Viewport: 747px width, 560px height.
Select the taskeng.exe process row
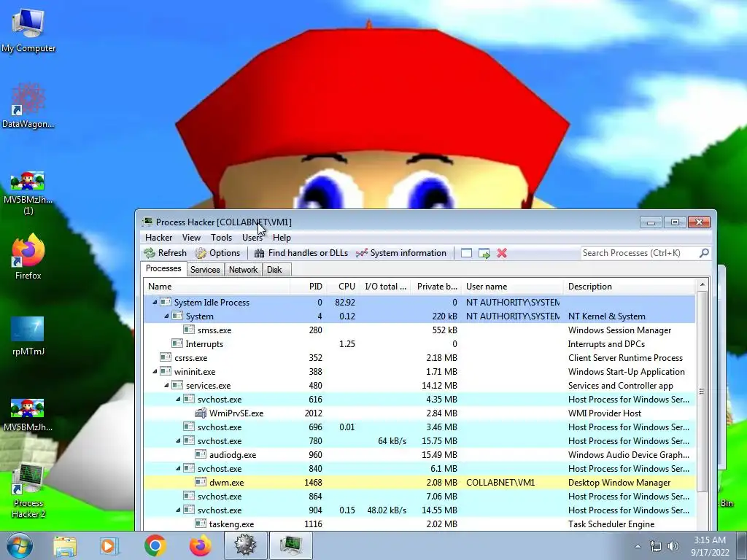coord(419,524)
